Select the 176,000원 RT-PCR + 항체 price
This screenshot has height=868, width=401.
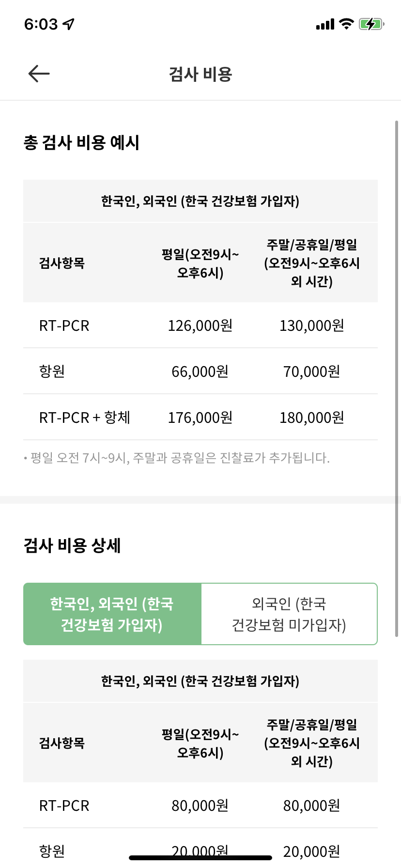pos(200,418)
